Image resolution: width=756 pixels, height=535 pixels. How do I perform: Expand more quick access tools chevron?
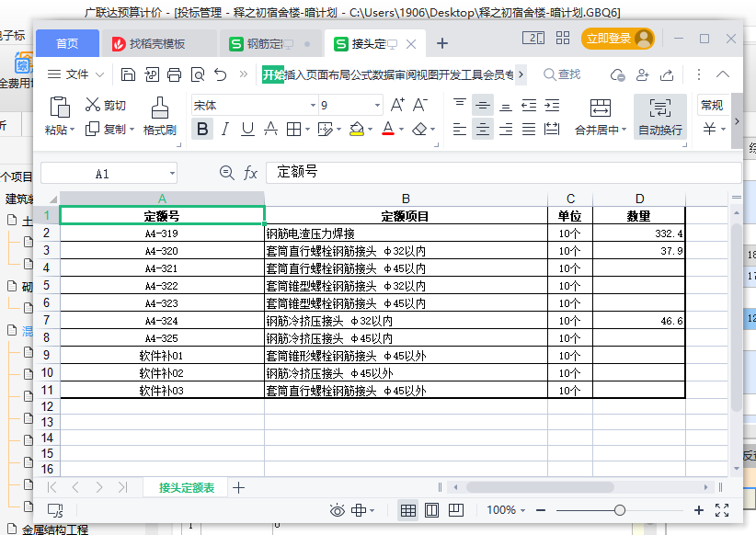244,74
